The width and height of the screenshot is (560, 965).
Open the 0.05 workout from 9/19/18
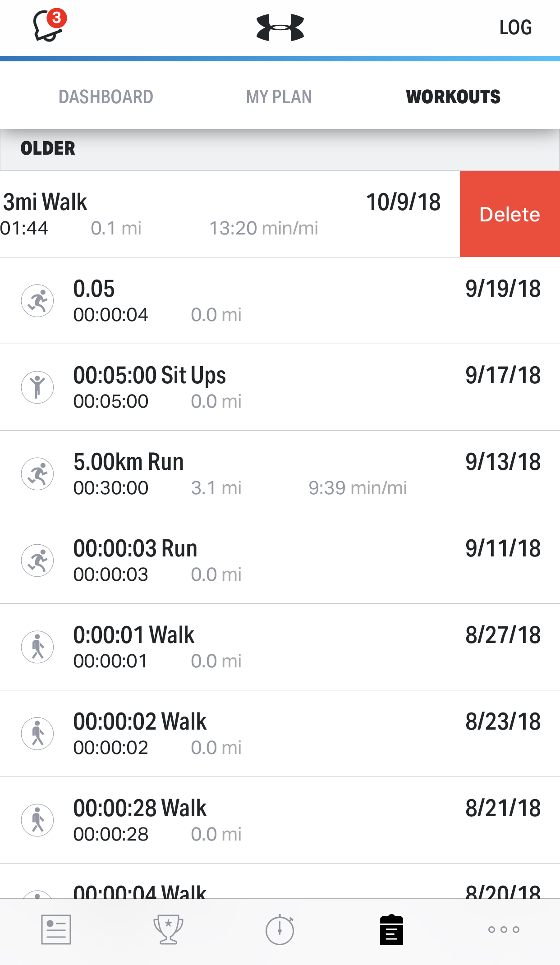(280, 301)
